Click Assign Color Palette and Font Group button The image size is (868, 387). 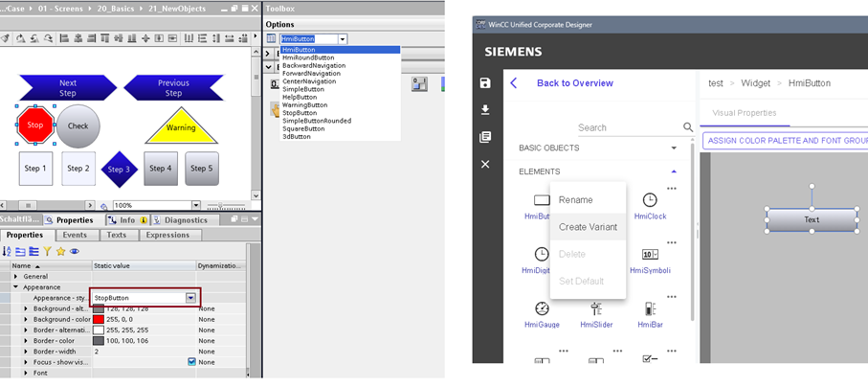click(785, 140)
